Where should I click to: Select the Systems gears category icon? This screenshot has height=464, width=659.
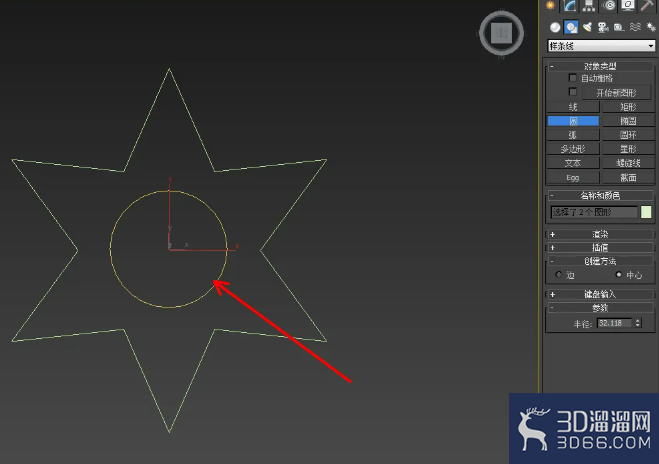point(651,27)
